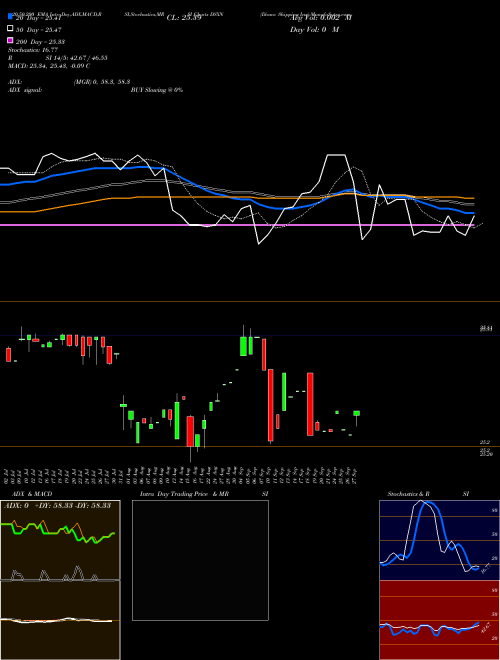Click the white 50 Day legend swatch
The width and height of the screenshot is (500, 660).
pyautogui.click(x=10, y=29)
